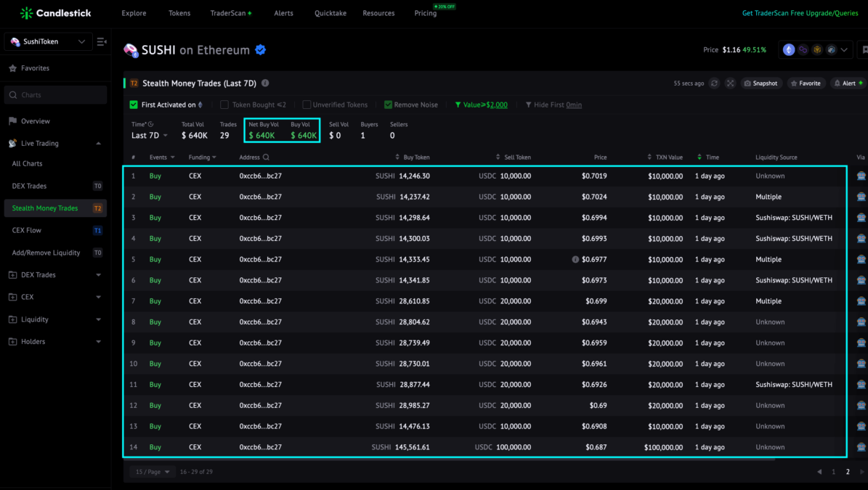Enable the Unverified Tokens checkbox
Image resolution: width=868 pixels, height=490 pixels.
pos(306,105)
